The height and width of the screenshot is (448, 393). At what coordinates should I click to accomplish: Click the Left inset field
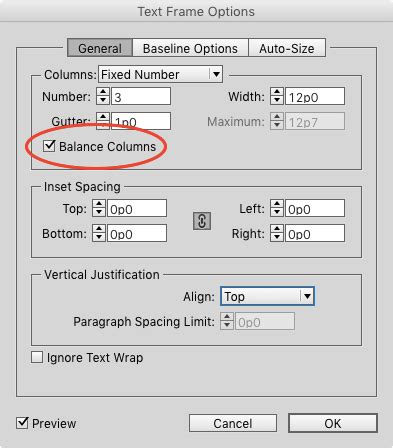click(315, 208)
